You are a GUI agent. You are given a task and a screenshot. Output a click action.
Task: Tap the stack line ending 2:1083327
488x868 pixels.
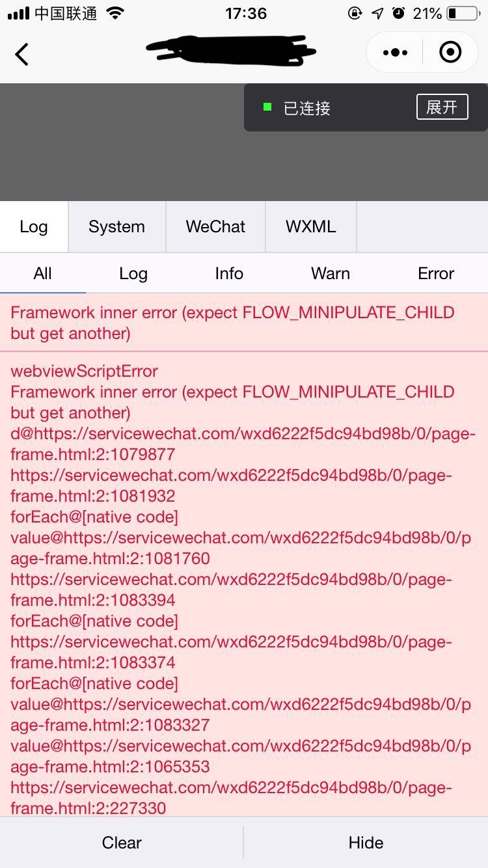pos(241,714)
